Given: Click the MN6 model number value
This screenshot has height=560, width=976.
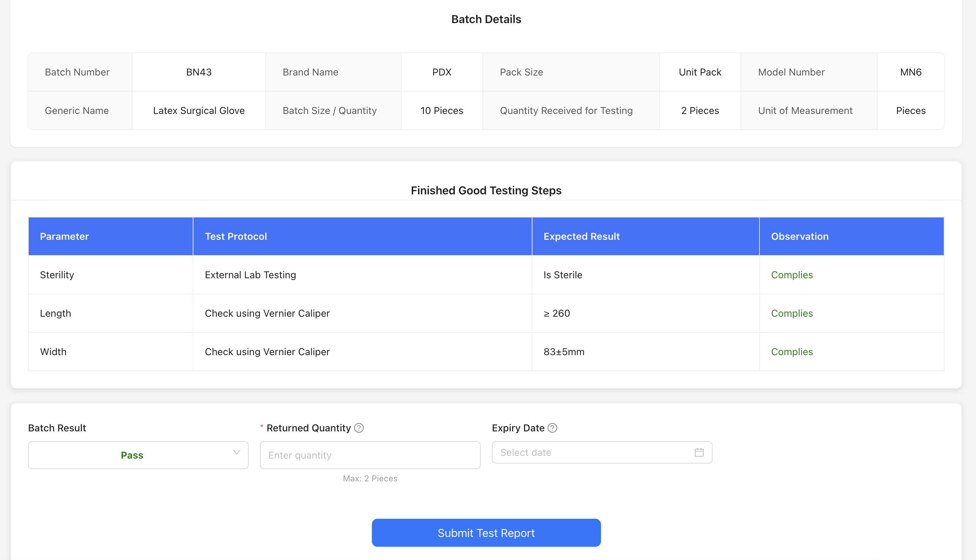Looking at the screenshot, I should tap(910, 72).
